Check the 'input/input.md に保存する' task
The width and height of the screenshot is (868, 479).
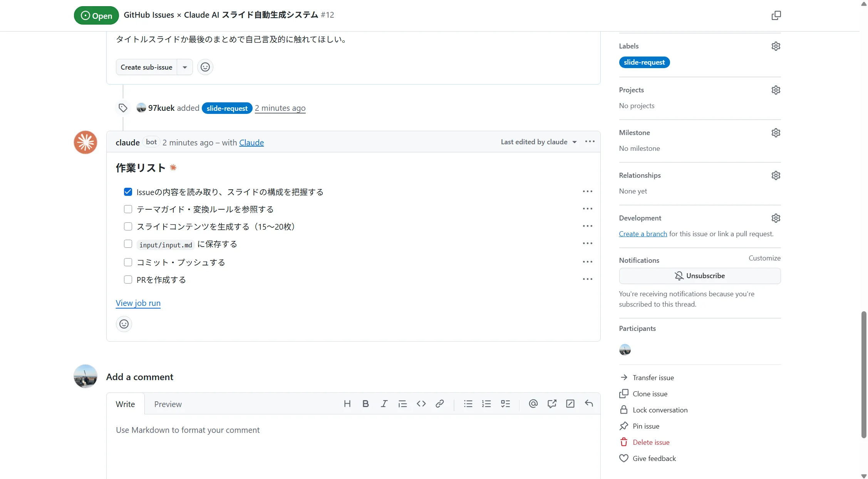pos(128,244)
